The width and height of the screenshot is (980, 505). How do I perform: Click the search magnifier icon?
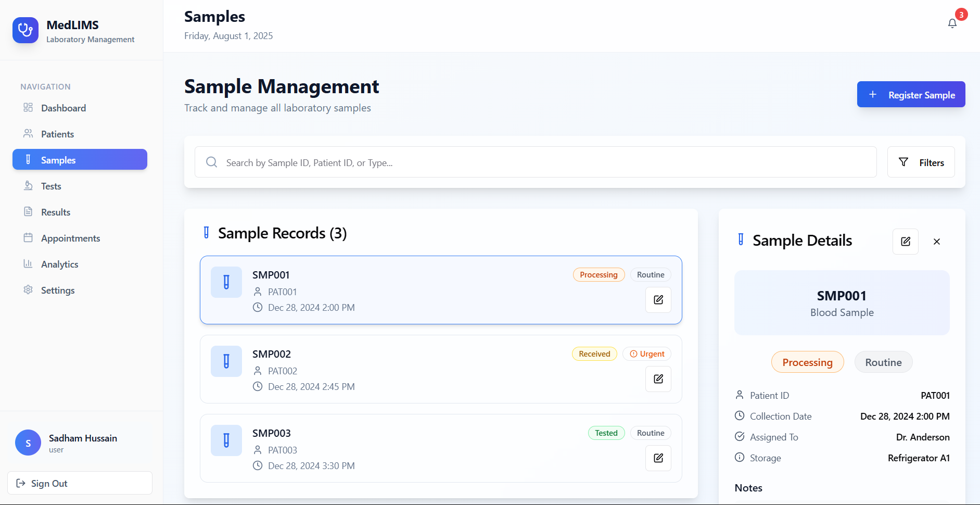point(212,162)
